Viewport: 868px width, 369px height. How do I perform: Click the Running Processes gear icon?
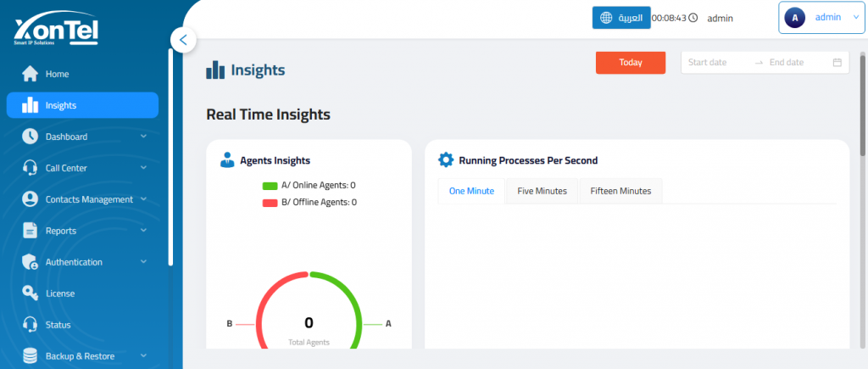pyautogui.click(x=446, y=160)
